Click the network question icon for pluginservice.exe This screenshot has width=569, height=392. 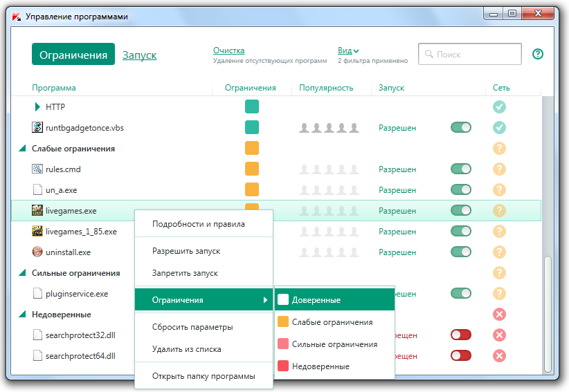point(499,293)
